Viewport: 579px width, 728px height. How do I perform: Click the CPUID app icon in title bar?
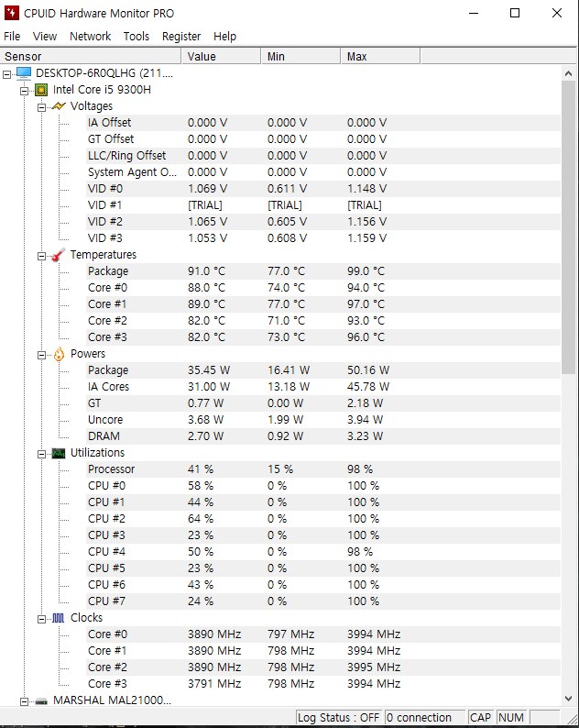(x=11, y=14)
